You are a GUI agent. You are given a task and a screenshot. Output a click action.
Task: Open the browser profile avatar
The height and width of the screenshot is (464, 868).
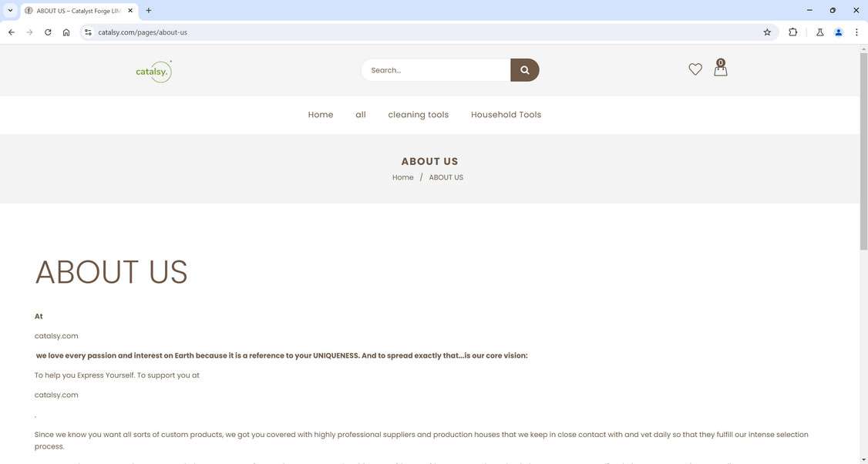(838, 32)
